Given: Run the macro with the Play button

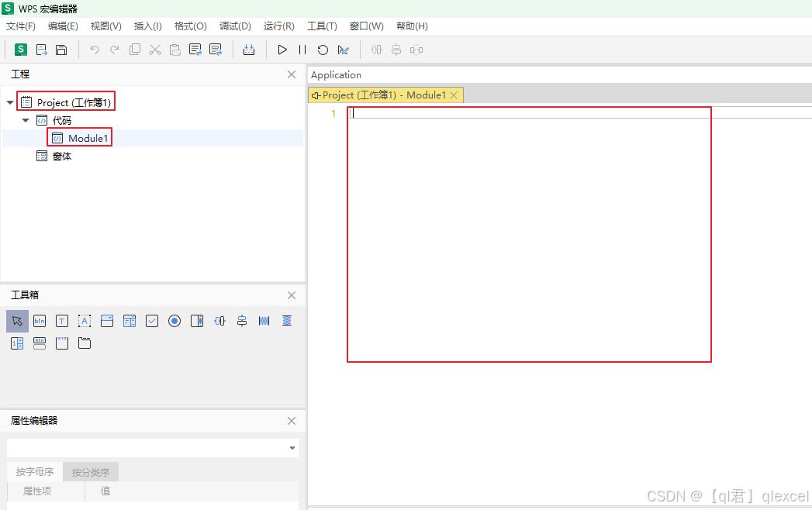Looking at the screenshot, I should pyautogui.click(x=282, y=50).
